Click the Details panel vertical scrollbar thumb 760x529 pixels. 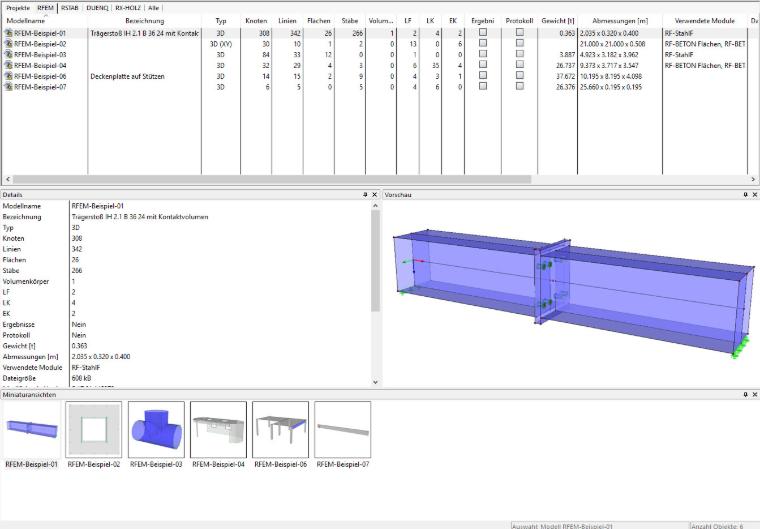coord(375,261)
